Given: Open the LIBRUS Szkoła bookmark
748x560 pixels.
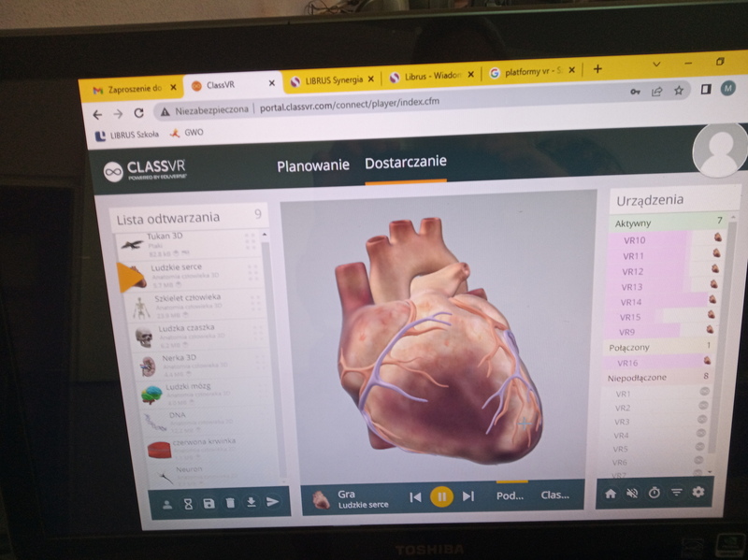Looking at the screenshot, I should 128,134.
